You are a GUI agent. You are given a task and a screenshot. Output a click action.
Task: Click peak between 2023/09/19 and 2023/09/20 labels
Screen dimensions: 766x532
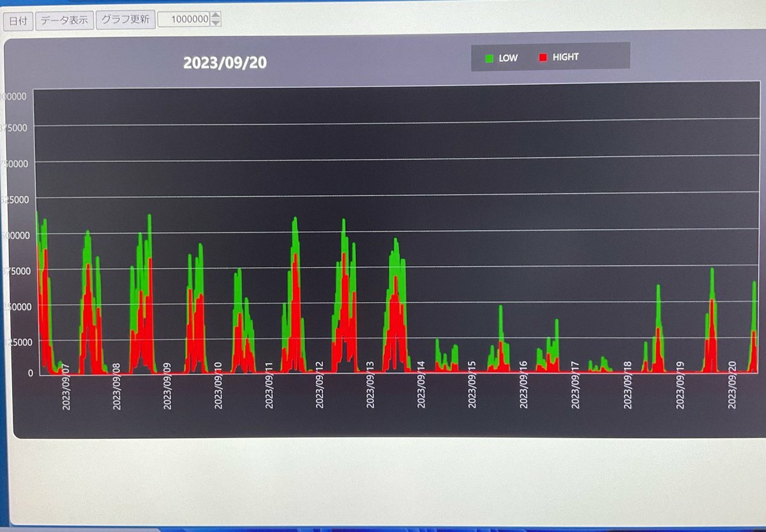(712, 270)
